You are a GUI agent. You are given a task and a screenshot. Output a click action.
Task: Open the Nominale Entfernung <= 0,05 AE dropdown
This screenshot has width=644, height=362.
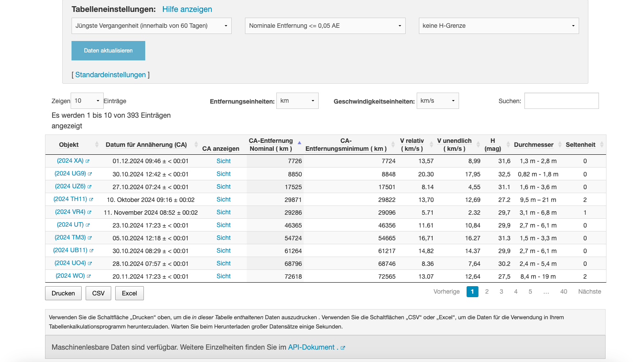[325, 26]
